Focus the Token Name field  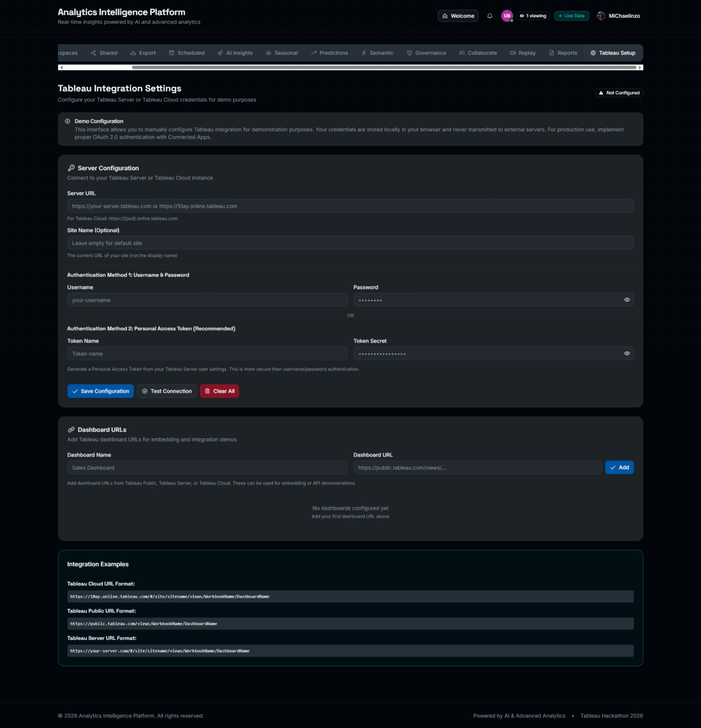point(207,354)
